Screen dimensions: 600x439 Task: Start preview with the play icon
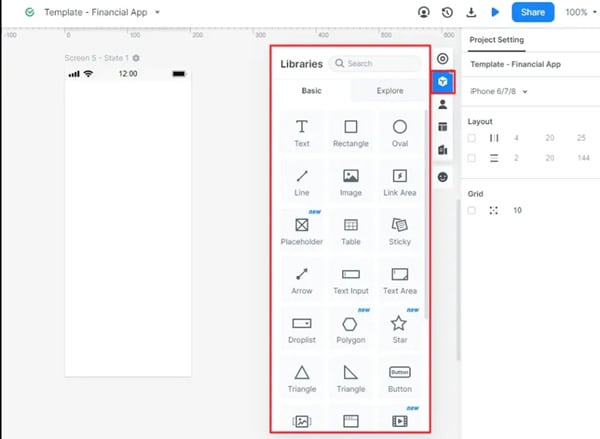[495, 12]
